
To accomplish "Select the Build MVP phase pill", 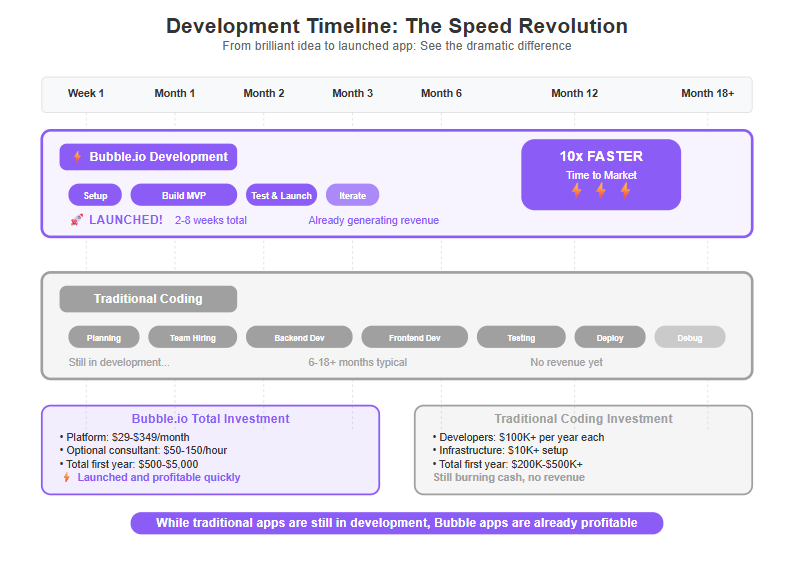I will [x=184, y=195].
